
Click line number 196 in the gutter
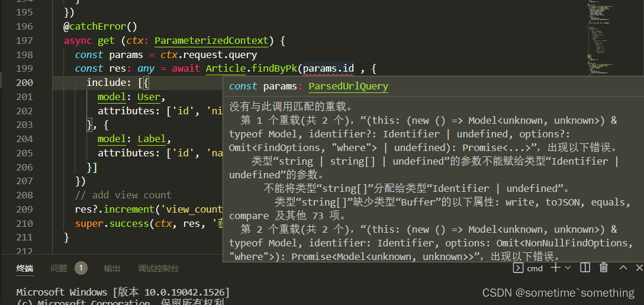24,27
